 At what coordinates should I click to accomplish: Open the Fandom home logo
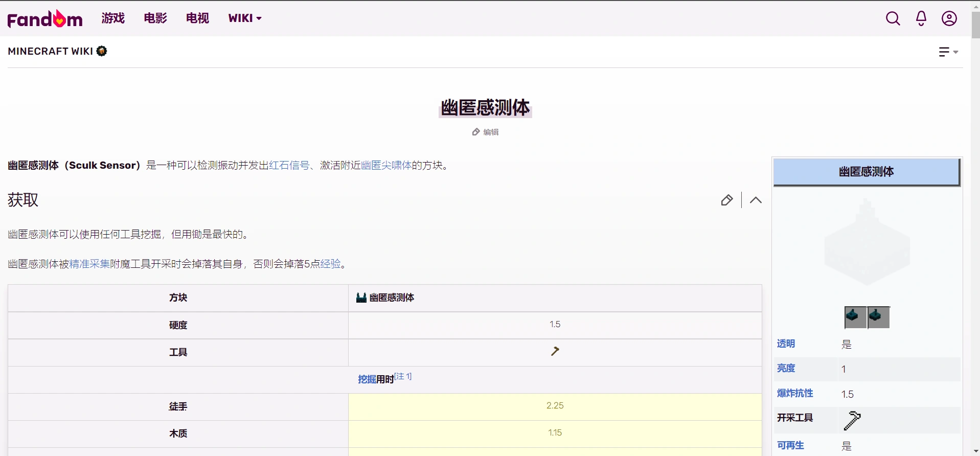pos(45,19)
